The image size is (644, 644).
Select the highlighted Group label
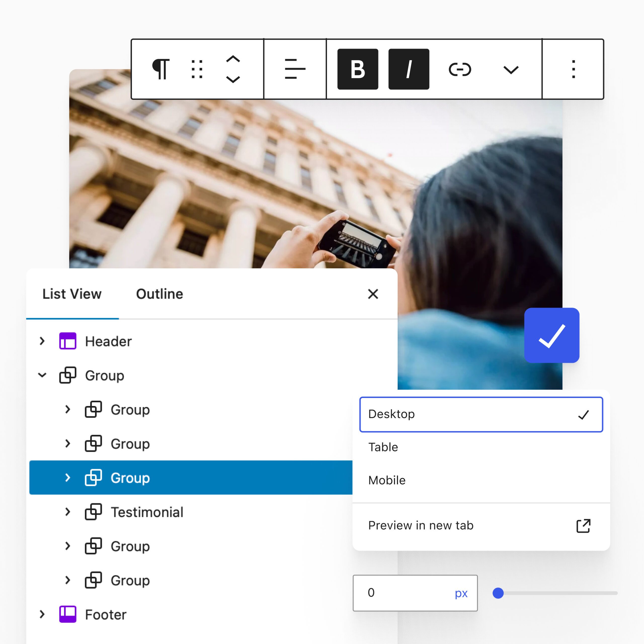130,478
